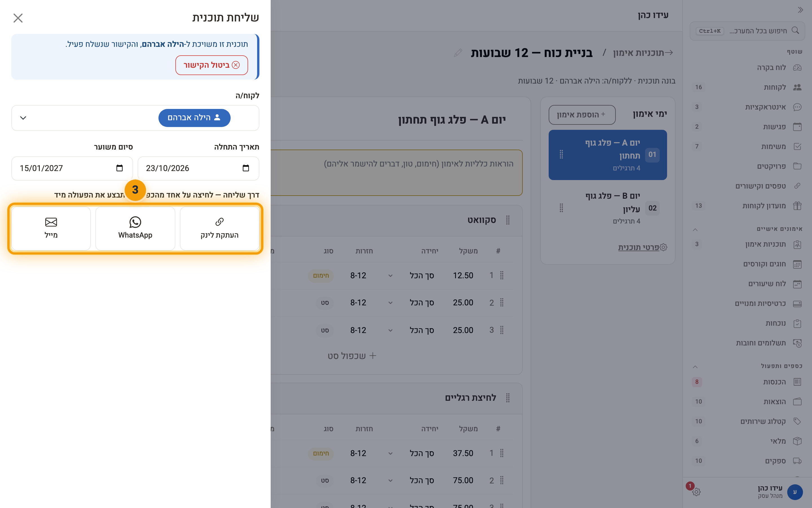Screen dimensions: 812x508
Task: Collapse the אימונים אישיים section
Action: pos(695,229)
